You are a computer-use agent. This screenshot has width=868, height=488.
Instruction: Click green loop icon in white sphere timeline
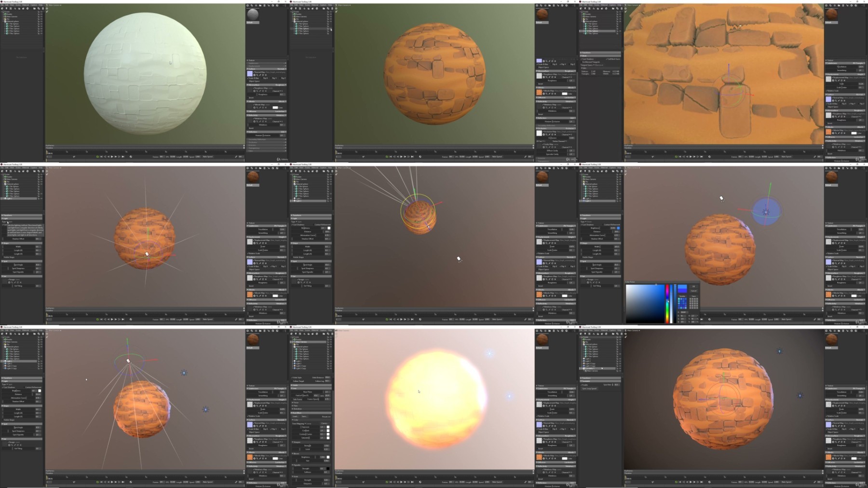pos(97,156)
